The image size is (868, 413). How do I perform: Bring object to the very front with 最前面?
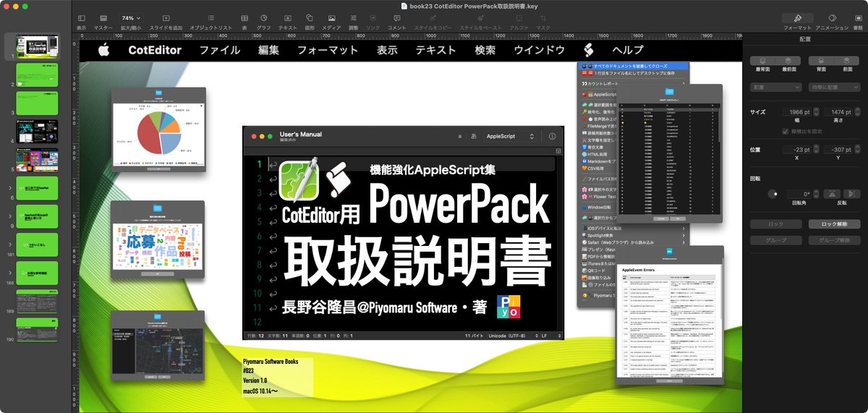[x=788, y=61]
